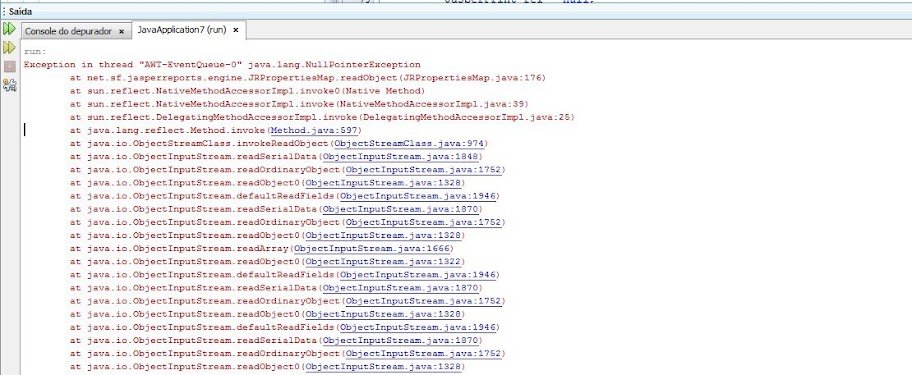The image size is (912, 375).
Task: Follow the ObjectInputStream.java:1848 link
Action: [x=400, y=156]
